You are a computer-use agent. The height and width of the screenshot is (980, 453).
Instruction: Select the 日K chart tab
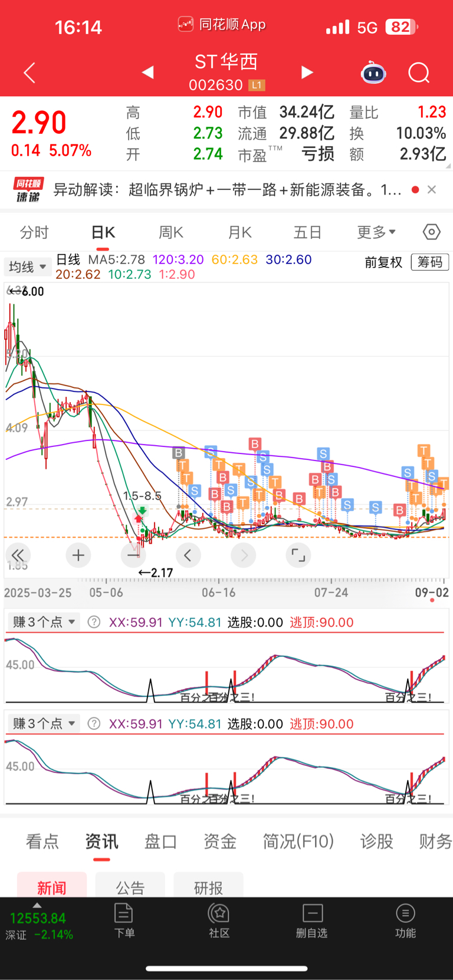click(x=103, y=232)
